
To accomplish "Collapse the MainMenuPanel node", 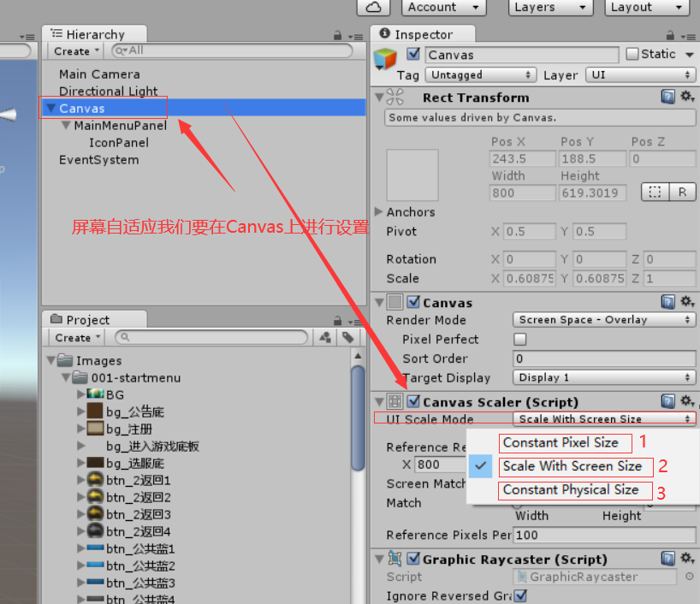I will coord(66,126).
